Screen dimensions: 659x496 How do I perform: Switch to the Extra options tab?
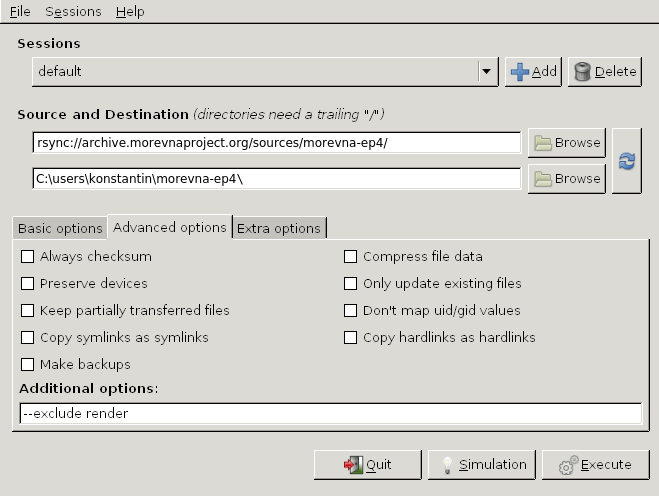coord(279,228)
